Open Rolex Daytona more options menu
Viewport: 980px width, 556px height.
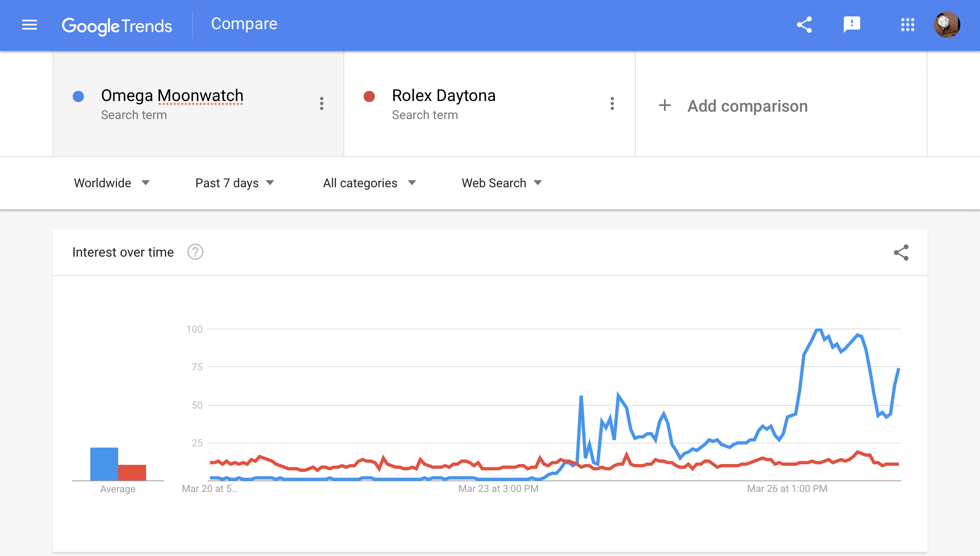(x=612, y=103)
